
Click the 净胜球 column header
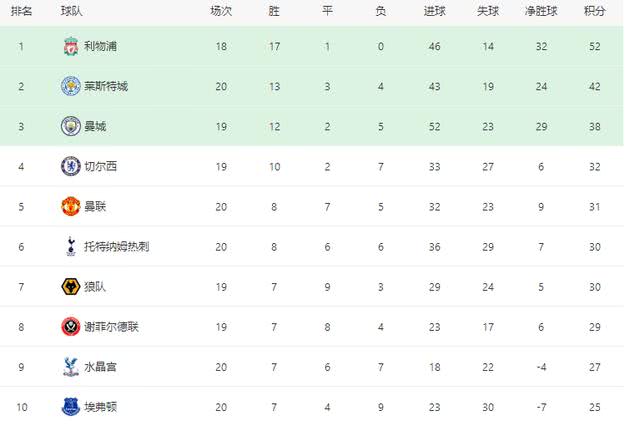click(541, 11)
